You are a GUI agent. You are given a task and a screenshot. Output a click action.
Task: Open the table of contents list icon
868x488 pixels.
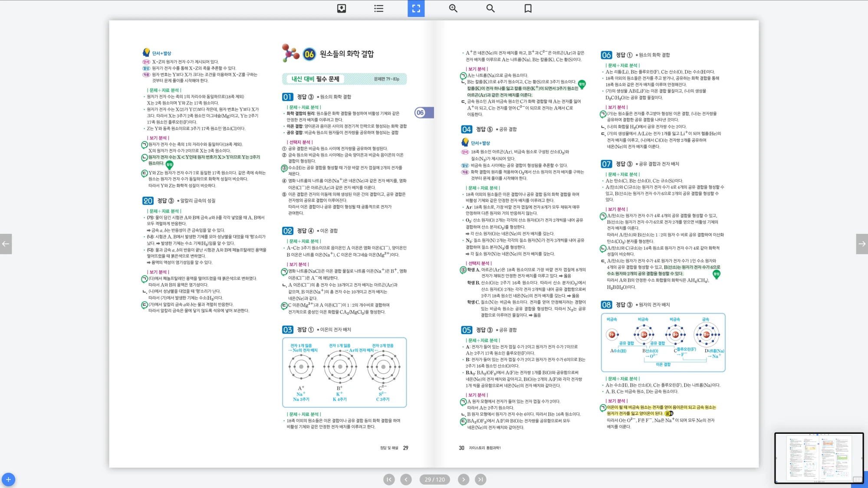pyautogui.click(x=378, y=8)
